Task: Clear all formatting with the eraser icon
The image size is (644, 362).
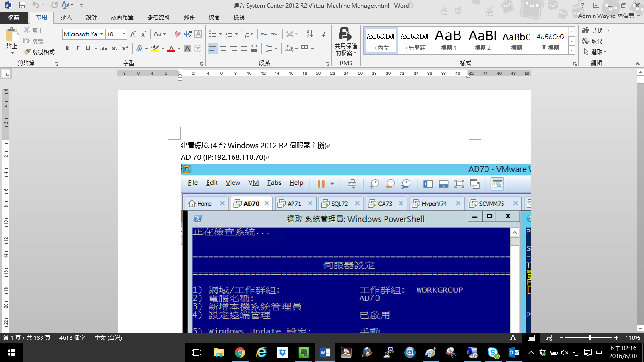Action: pos(177,34)
